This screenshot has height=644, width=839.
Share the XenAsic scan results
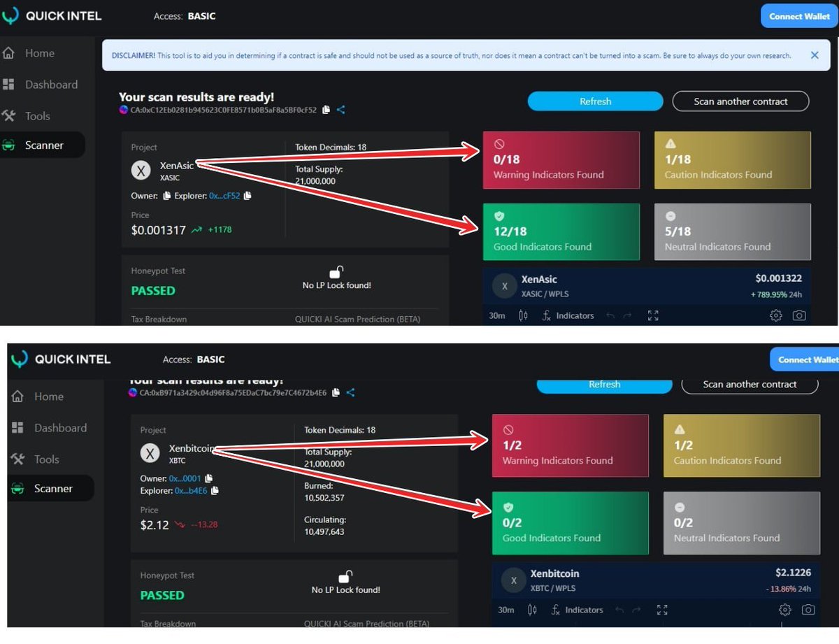pyautogui.click(x=340, y=110)
